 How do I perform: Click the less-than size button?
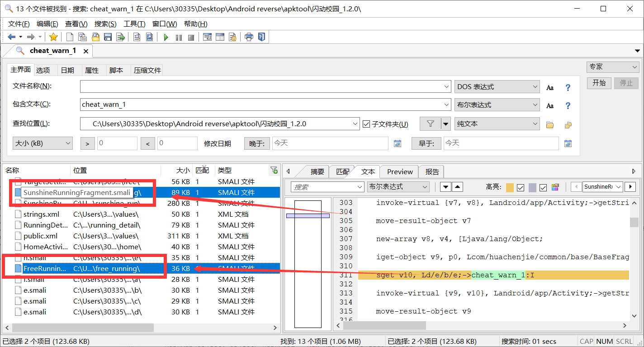pyautogui.click(x=147, y=143)
